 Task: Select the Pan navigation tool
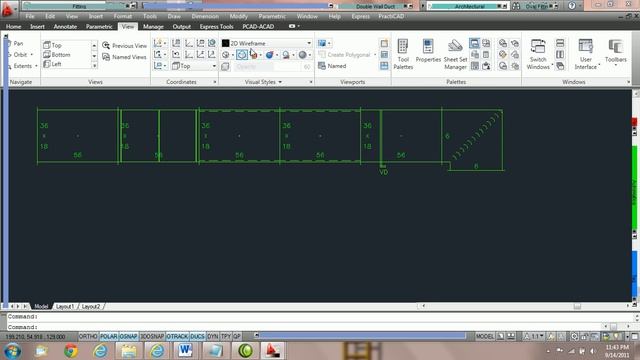click(15, 43)
